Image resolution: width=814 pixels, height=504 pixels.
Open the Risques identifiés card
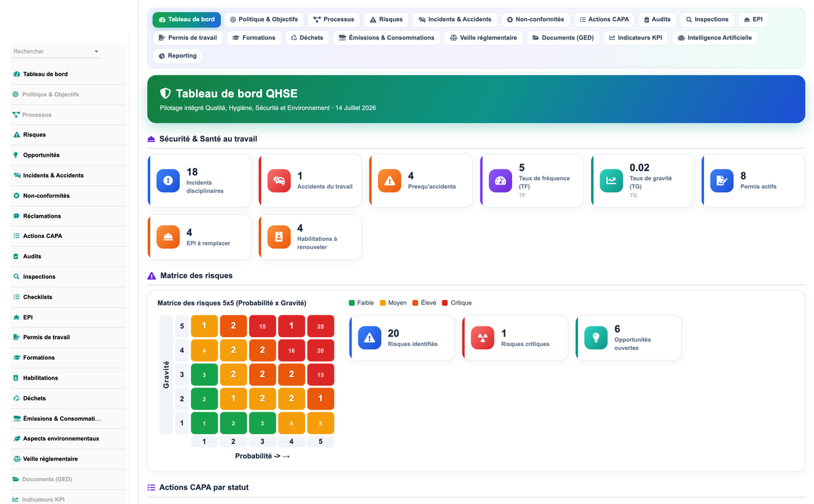point(402,337)
